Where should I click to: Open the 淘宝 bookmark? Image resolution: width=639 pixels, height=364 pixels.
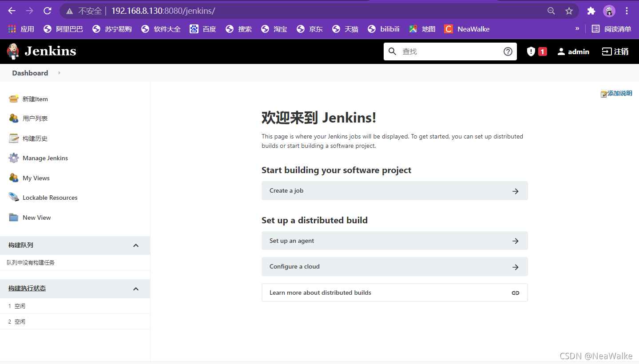pos(274,29)
